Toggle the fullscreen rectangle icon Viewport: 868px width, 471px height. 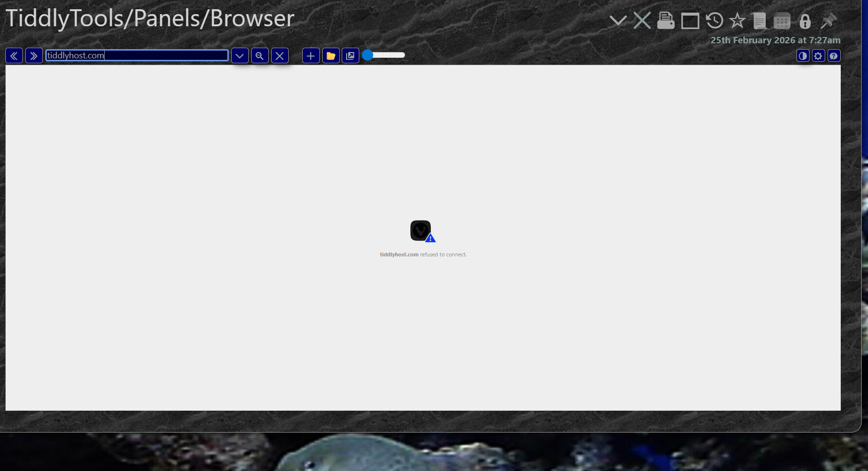point(690,21)
